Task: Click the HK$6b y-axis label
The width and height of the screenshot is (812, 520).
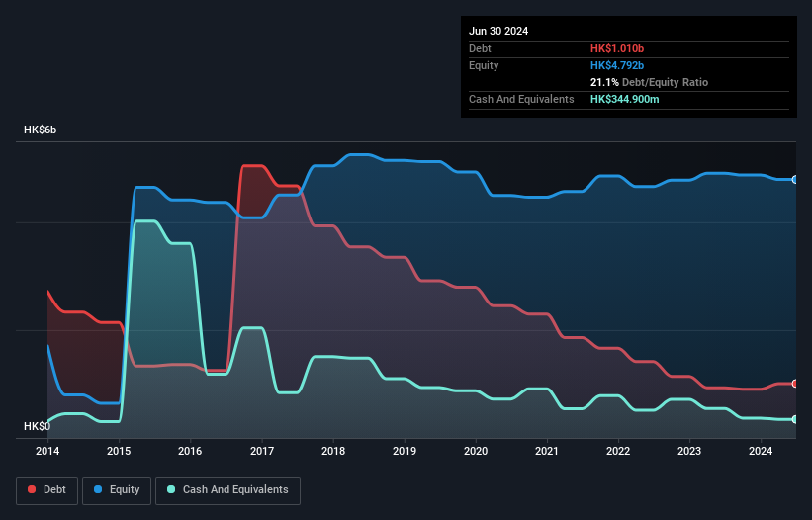Action: pos(40,130)
